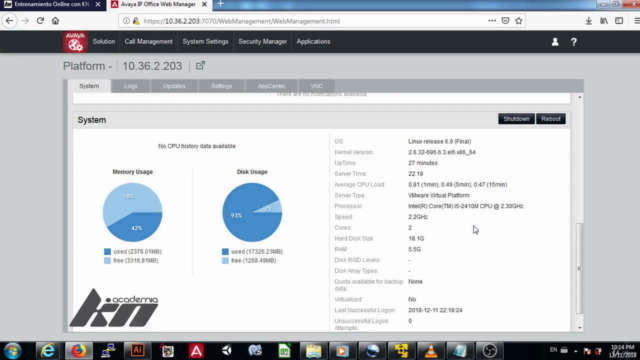The height and width of the screenshot is (360, 640).
Task: Reload the page with refresh icon
Action: [40, 21]
